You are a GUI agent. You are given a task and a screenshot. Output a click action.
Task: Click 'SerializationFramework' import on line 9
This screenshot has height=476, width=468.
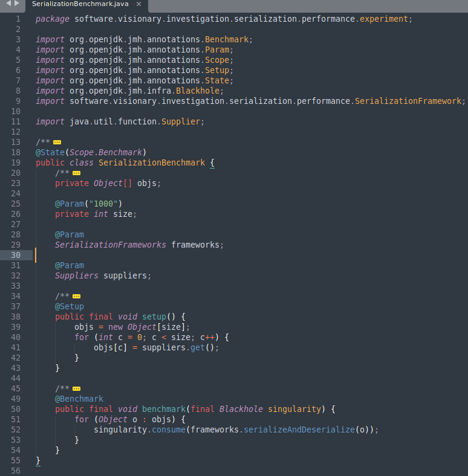(x=408, y=101)
